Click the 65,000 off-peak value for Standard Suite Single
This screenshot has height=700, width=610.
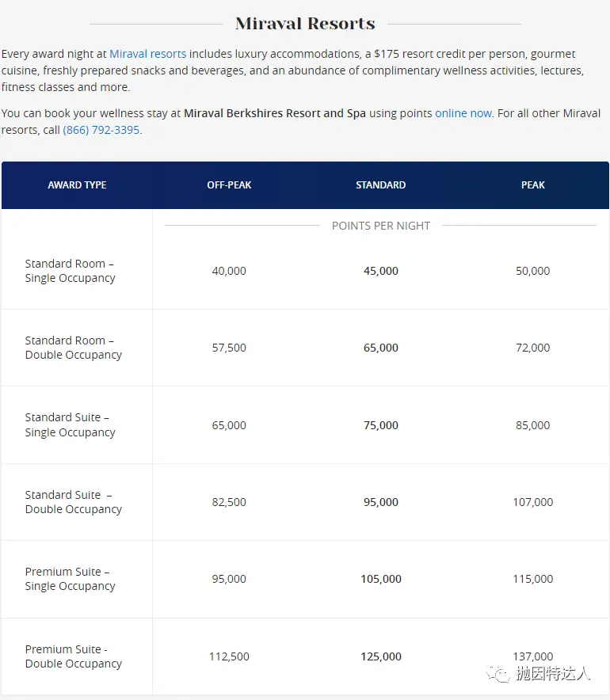tap(229, 425)
